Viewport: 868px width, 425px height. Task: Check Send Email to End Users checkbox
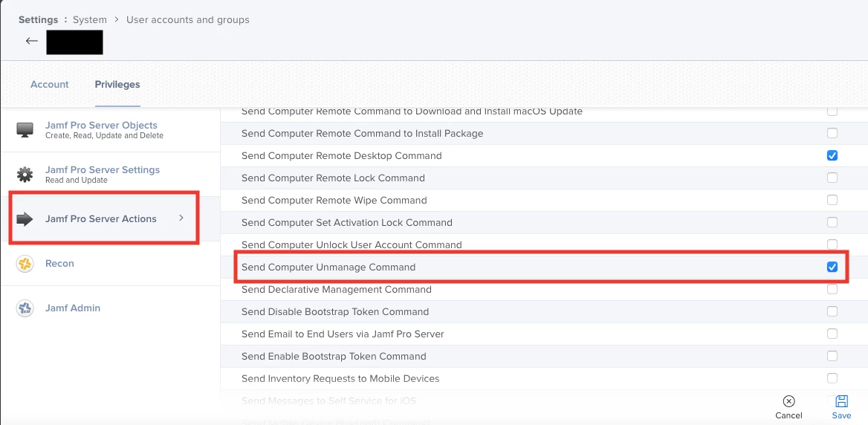pos(832,334)
